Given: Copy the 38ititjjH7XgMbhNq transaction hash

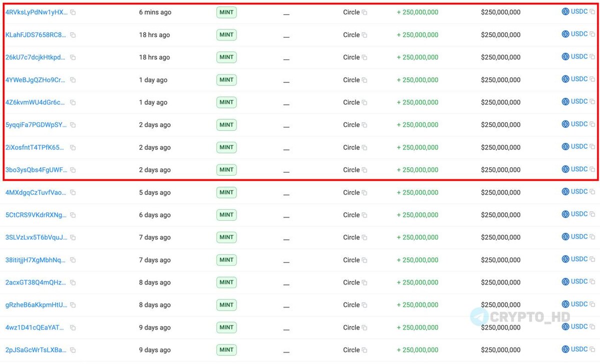Looking at the screenshot, I should click(73, 260).
